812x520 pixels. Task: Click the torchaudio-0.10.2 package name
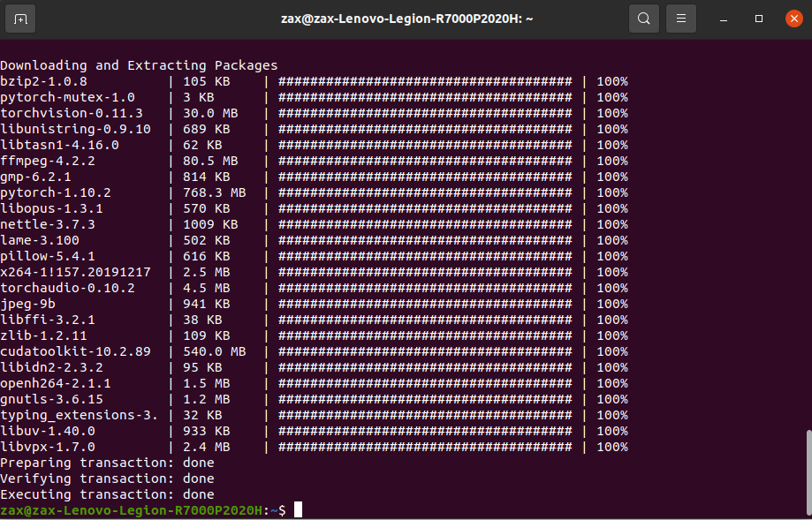click(x=67, y=288)
